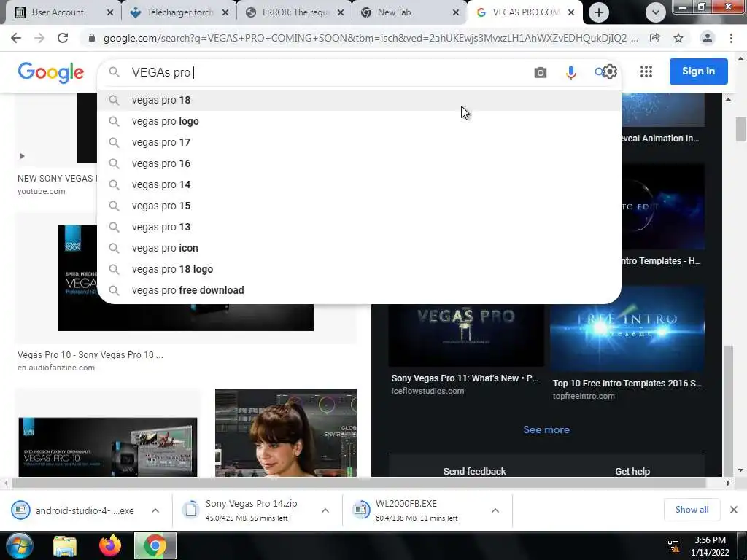Switch to the ERROR: The requ tab
Image resolution: width=747 pixels, height=560 pixels.
[x=294, y=12]
